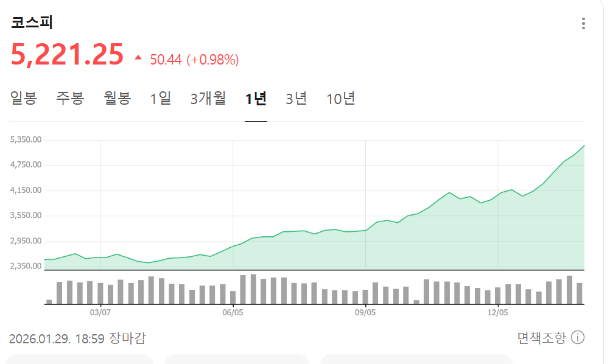Screen dimensions: 610x364
Task: Select the 1년 one-year chart tab
Action: point(256,98)
